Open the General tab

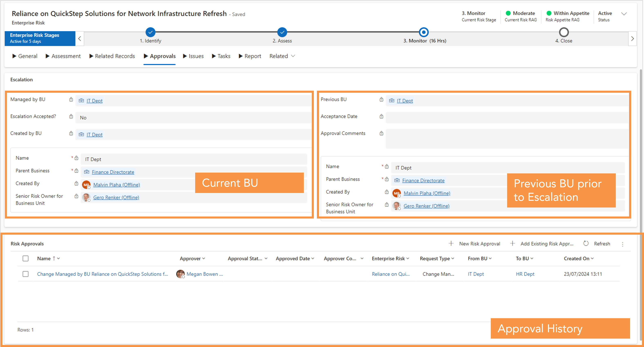coord(25,56)
